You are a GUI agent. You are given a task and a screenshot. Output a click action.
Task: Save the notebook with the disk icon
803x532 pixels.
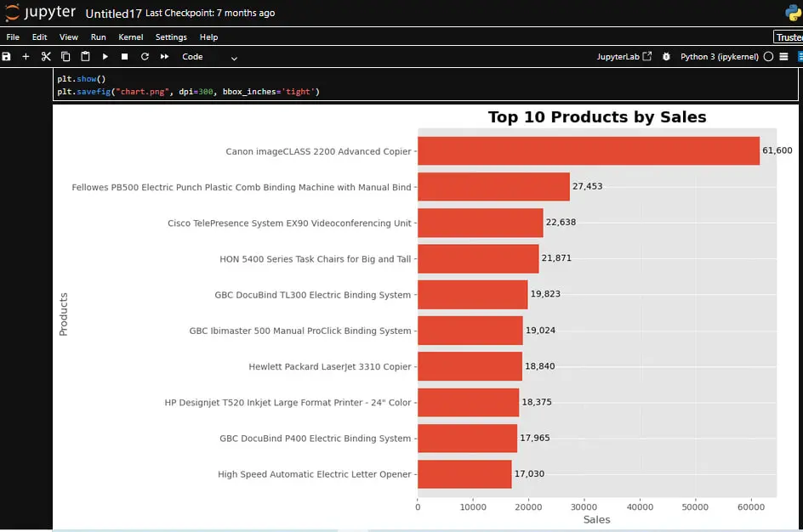coord(6,57)
